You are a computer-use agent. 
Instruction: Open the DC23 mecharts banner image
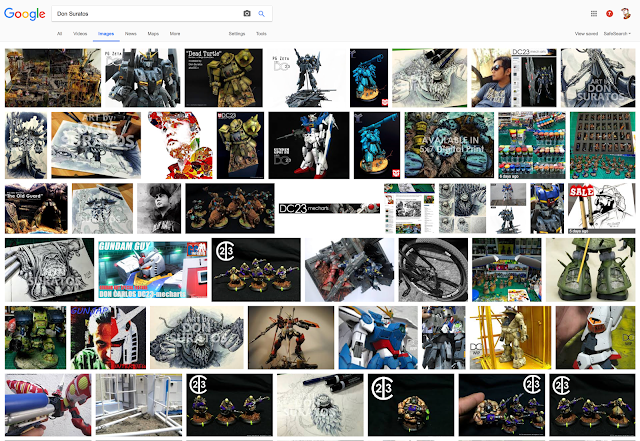pos(329,208)
